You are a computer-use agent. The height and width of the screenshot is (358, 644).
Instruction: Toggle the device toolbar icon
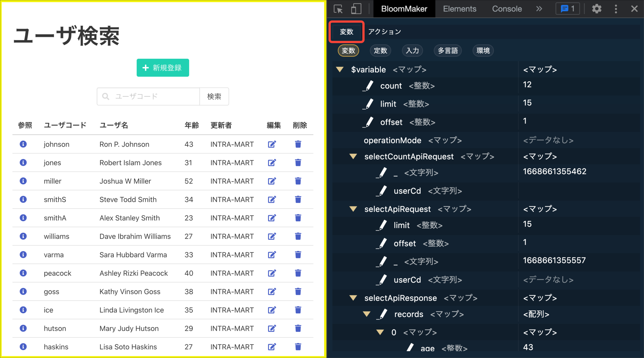356,9
